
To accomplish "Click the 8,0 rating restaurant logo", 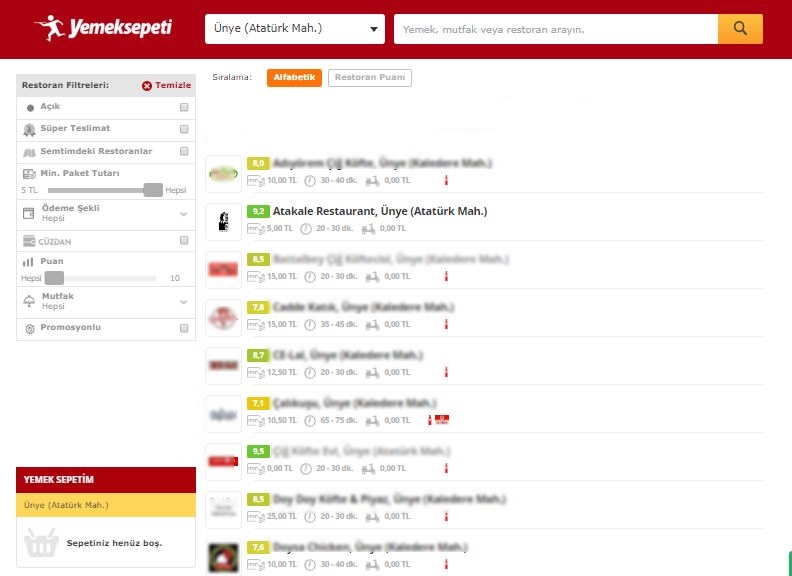I will pos(223,174).
